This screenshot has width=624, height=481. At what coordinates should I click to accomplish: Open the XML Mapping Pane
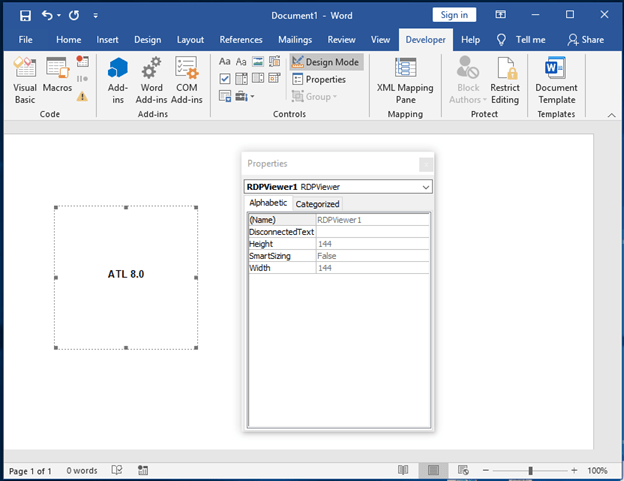405,80
